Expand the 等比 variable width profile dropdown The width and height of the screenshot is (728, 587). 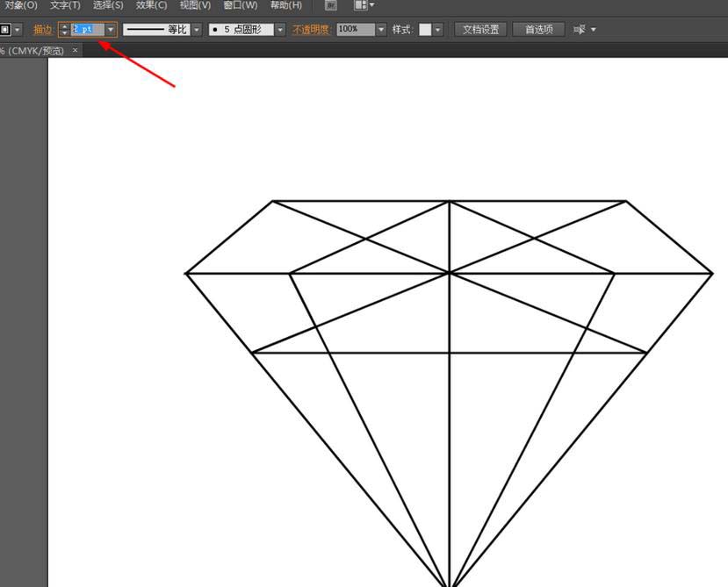tap(197, 30)
